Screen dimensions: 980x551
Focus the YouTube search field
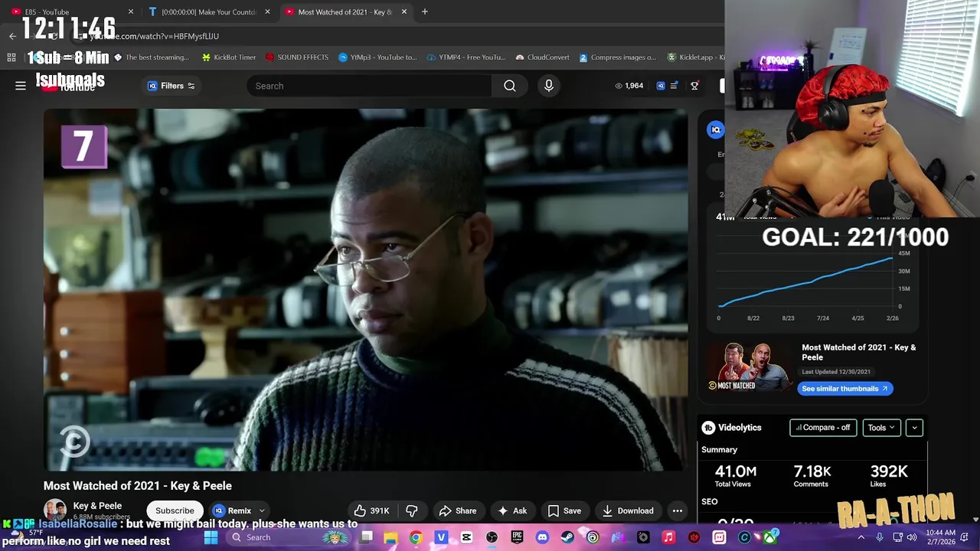(x=369, y=86)
